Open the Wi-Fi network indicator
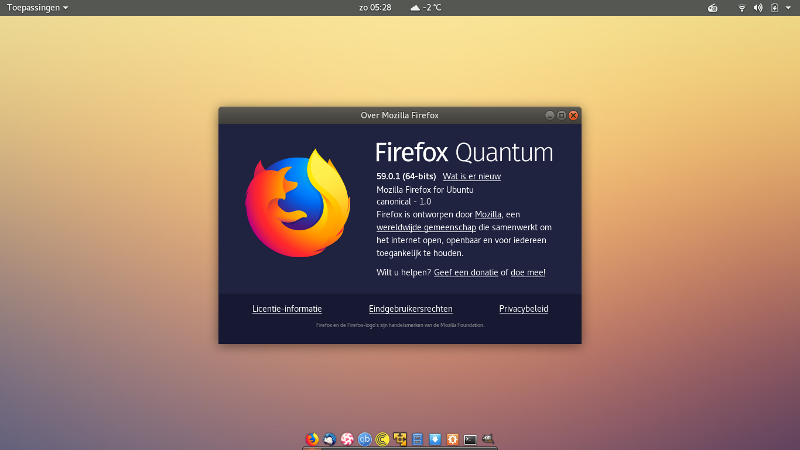This screenshot has width=800, height=450. click(742, 8)
